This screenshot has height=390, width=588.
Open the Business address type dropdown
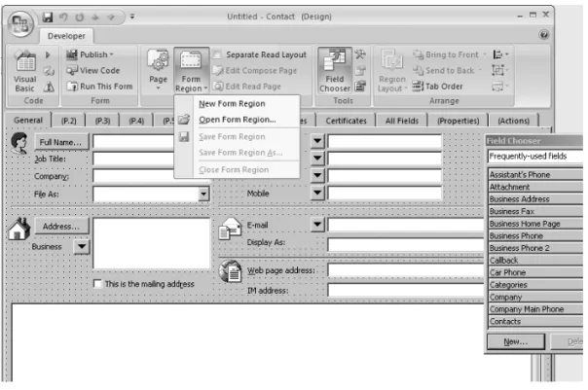click(x=82, y=246)
